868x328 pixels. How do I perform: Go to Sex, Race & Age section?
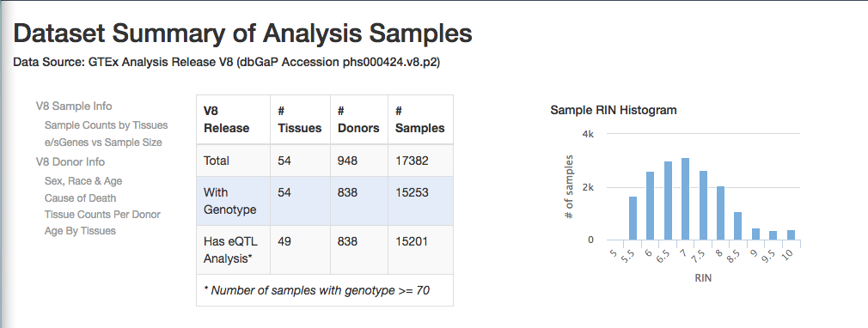[83, 181]
